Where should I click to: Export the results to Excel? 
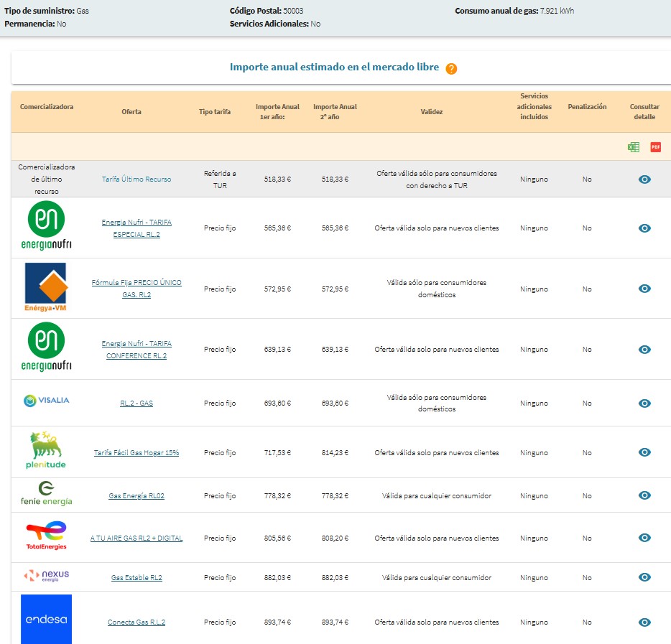(634, 147)
